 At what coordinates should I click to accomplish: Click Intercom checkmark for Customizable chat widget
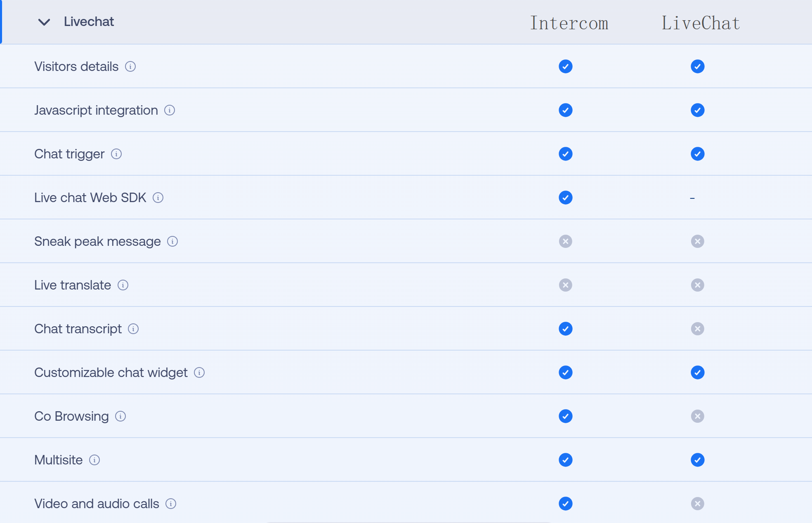click(x=566, y=372)
